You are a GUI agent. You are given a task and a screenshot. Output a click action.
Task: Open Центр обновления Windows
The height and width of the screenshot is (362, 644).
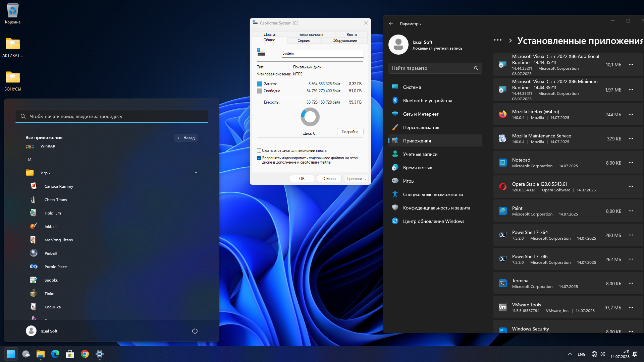click(435, 221)
